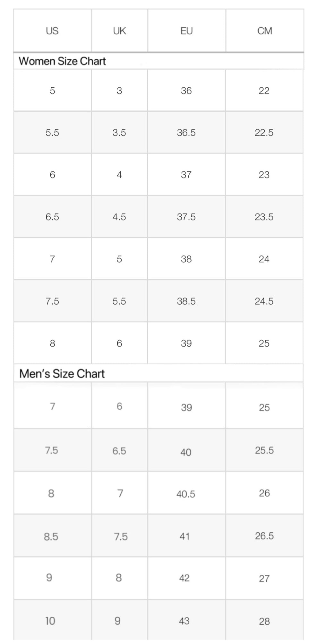Select women's US size 5.5 cell
Viewport: 317px width, 644px height.
[52, 133]
